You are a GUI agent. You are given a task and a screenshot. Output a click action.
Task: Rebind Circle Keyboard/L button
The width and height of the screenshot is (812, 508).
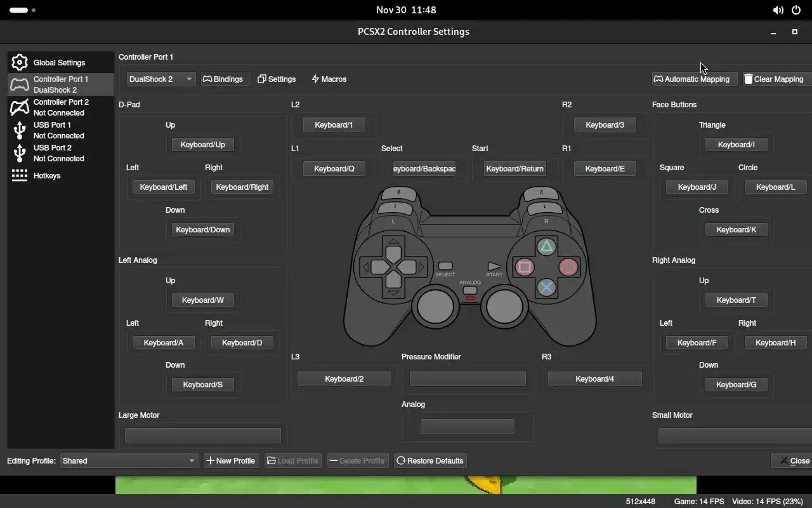pyautogui.click(x=776, y=187)
